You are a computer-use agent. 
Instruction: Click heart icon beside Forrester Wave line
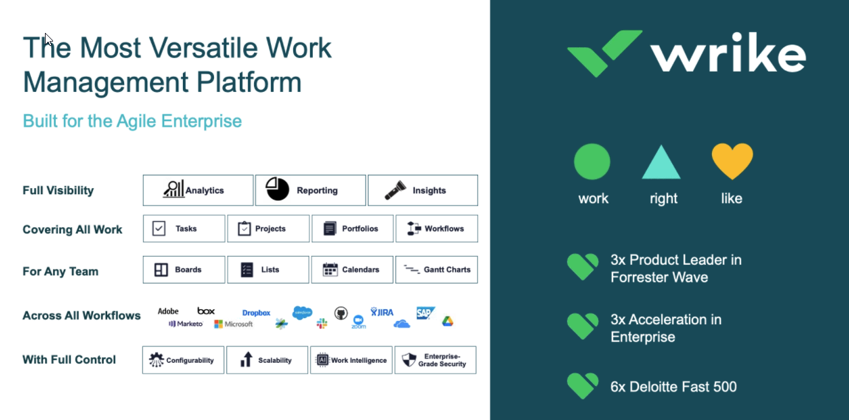[x=583, y=266]
